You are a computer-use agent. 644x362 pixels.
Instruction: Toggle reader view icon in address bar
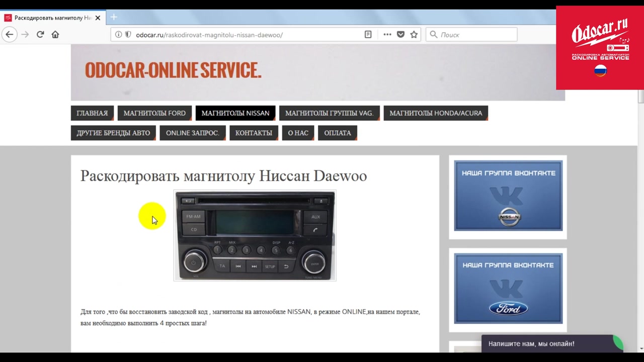pyautogui.click(x=368, y=35)
